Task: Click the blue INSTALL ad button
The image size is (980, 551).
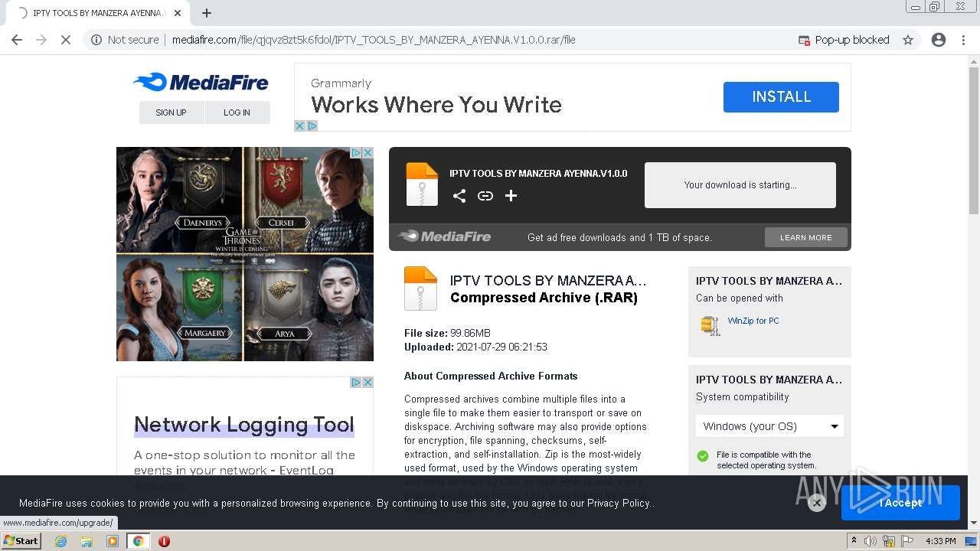Action: point(781,97)
